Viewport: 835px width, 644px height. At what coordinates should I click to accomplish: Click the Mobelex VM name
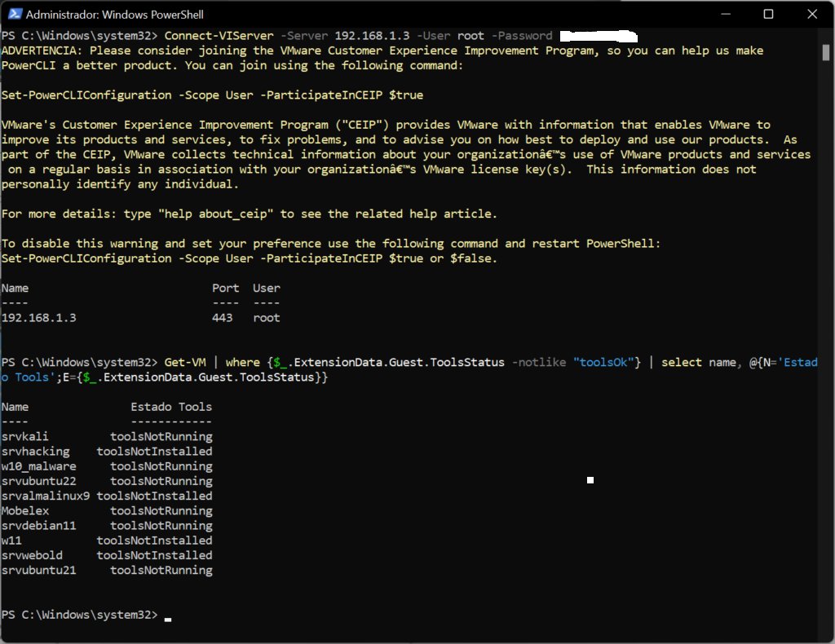pyautogui.click(x=25, y=511)
